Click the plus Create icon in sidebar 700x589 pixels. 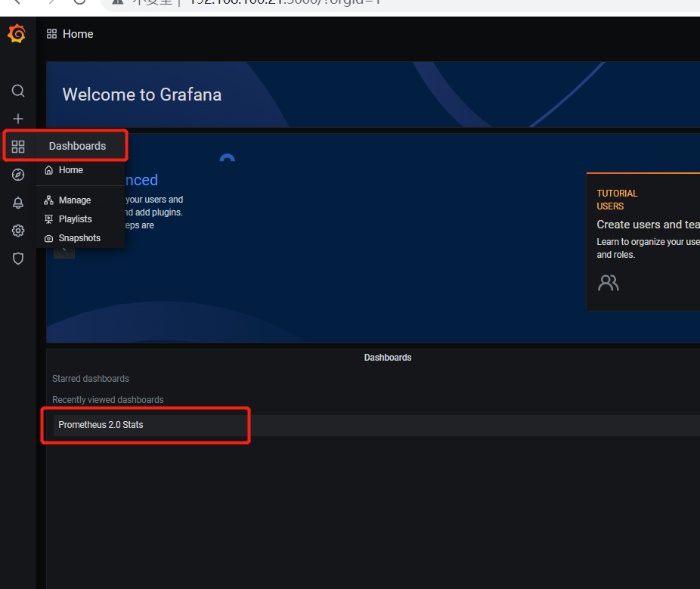point(18,119)
